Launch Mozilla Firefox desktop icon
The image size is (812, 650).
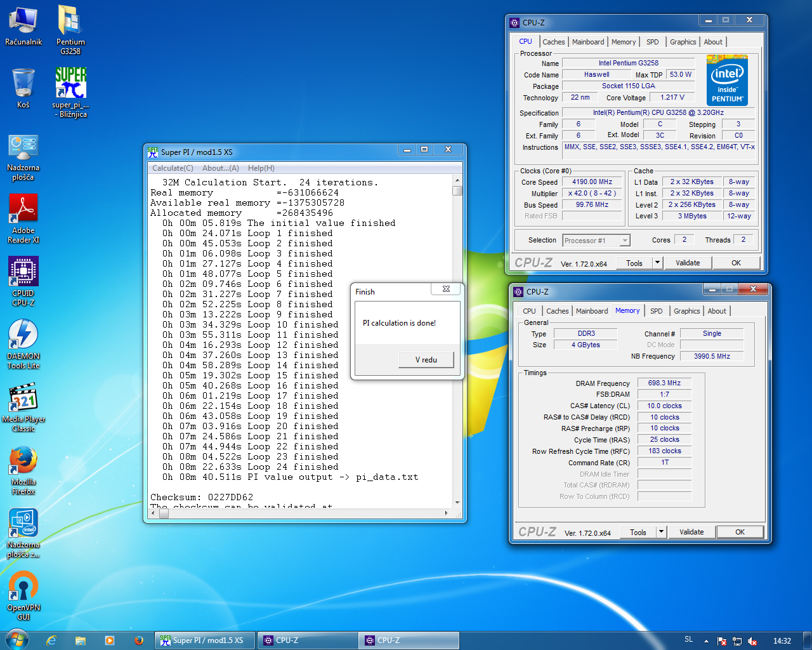pos(23,470)
